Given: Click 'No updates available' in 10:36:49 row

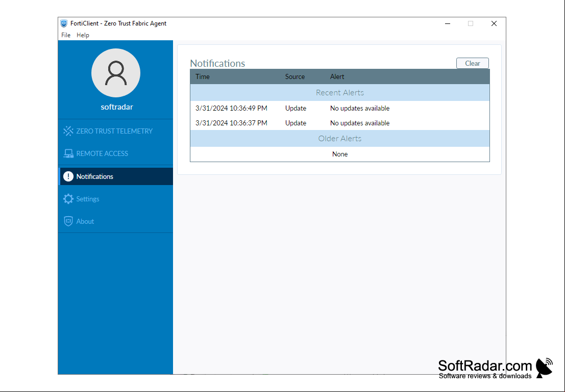Looking at the screenshot, I should click(x=360, y=109).
